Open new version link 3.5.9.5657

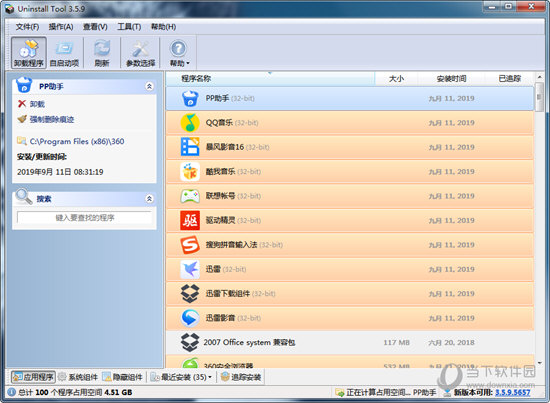click(512, 392)
